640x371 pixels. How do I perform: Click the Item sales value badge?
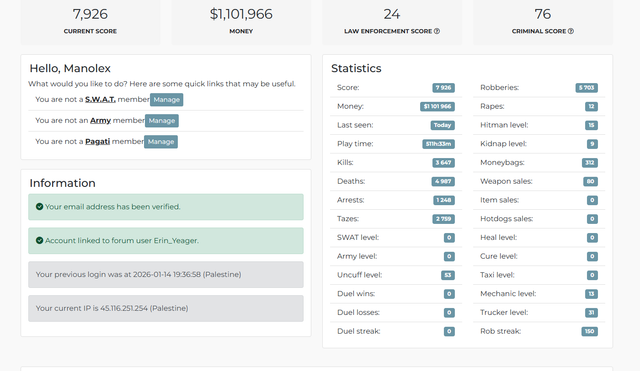pyautogui.click(x=592, y=200)
